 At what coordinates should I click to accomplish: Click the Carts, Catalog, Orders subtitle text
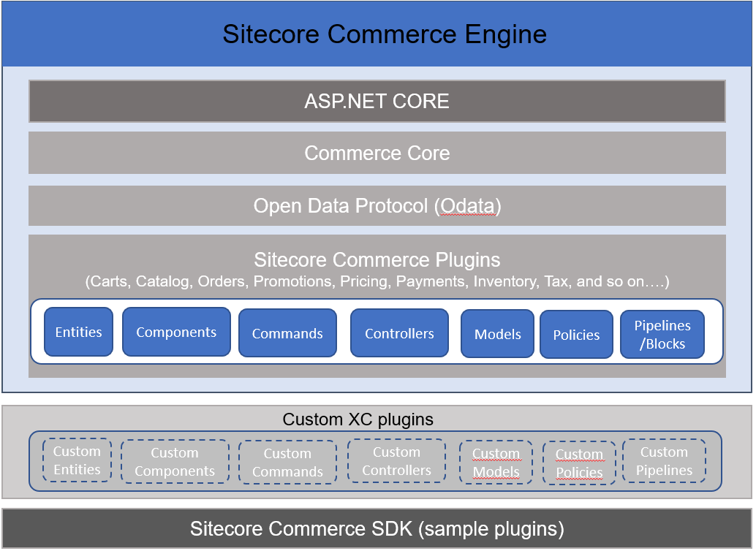(x=377, y=281)
